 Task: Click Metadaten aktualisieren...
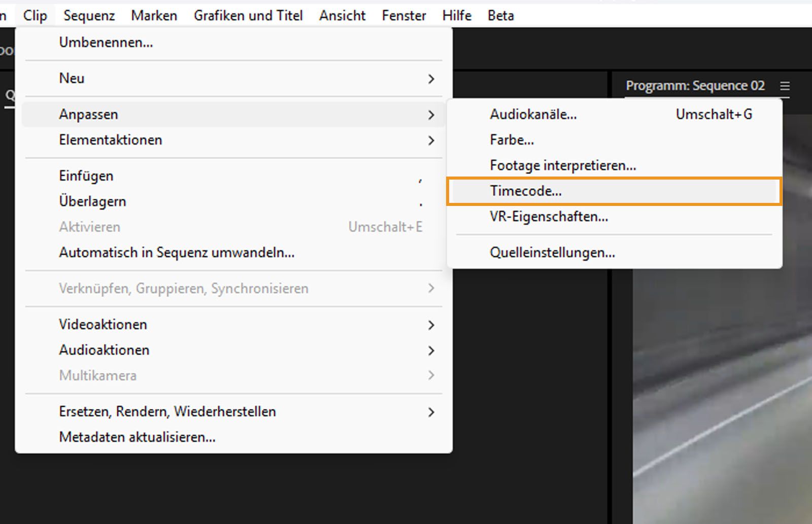(137, 437)
